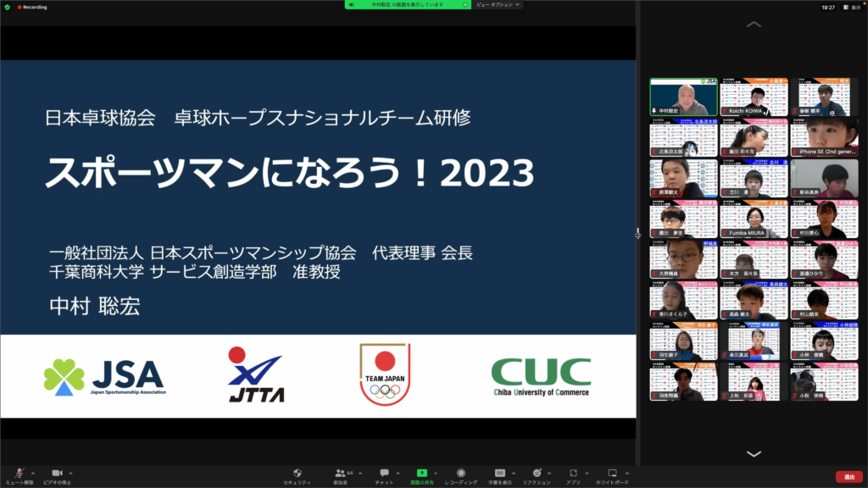Screen dimensions: 868x488
Task: Show captions with the CC icon
Action: (x=500, y=472)
